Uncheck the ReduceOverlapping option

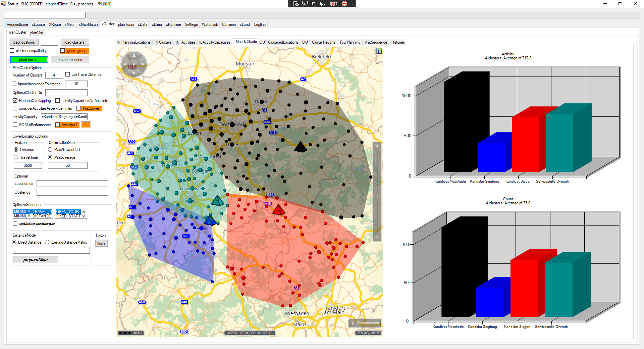point(15,101)
